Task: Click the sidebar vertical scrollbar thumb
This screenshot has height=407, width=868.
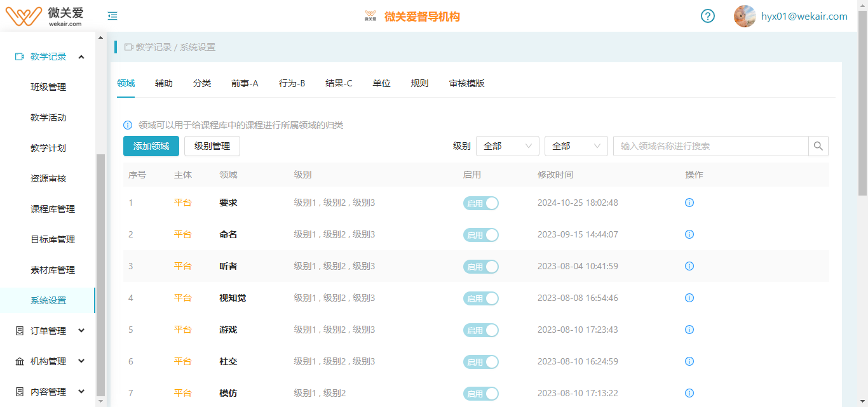Action: pos(100,274)
